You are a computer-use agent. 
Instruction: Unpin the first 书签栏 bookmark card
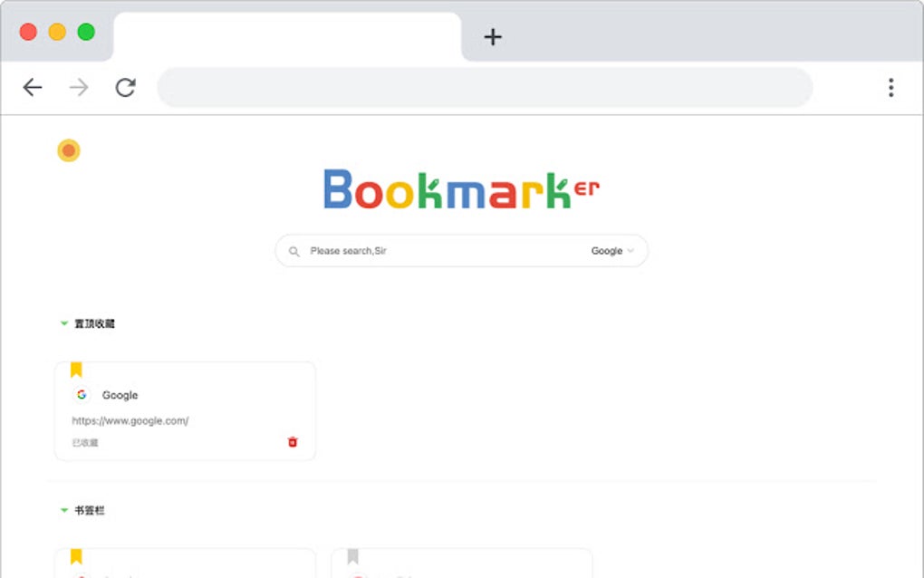[x=76, y=556]
